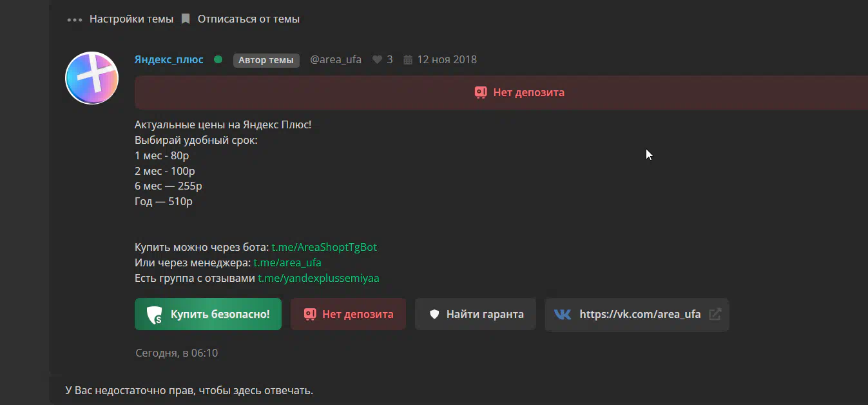Select Отписаться от темы
The image size is (868, 405).
click(x=249, y=19)
